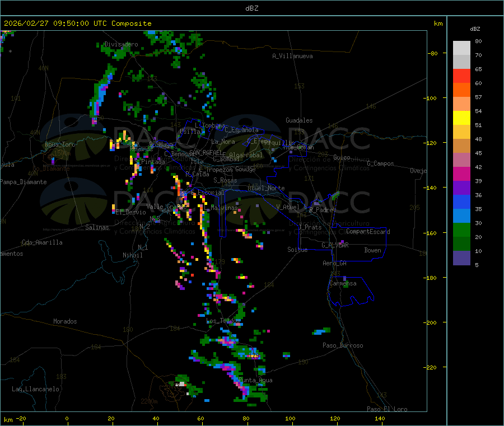Viewport: 504px width, 426px height.
Task: Click the dBZ title at top
Action: point(251,8)
